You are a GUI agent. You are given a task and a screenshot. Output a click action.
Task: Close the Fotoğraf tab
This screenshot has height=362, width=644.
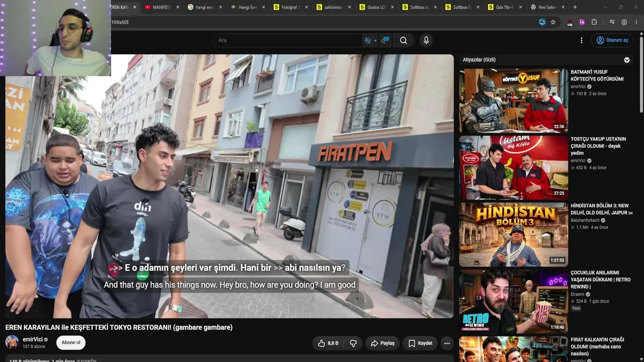point(306,8)
